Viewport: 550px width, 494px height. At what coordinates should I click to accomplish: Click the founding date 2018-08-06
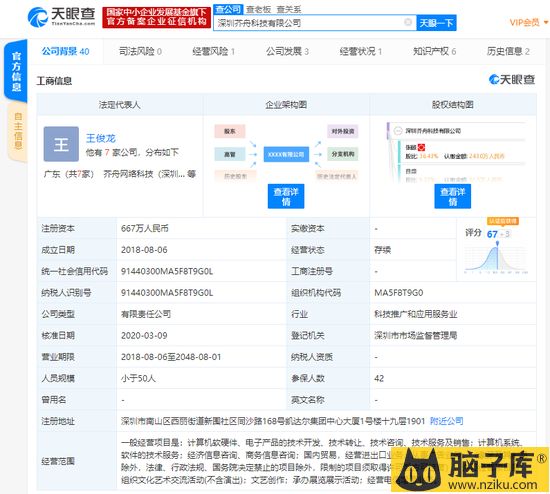(x=144, y=250)
